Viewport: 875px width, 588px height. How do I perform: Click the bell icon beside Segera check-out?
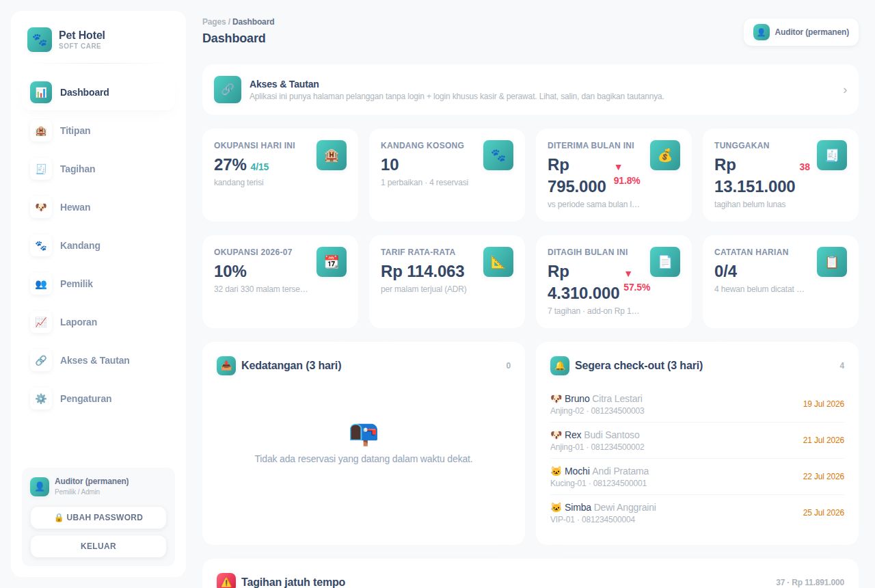coord(560,366)
